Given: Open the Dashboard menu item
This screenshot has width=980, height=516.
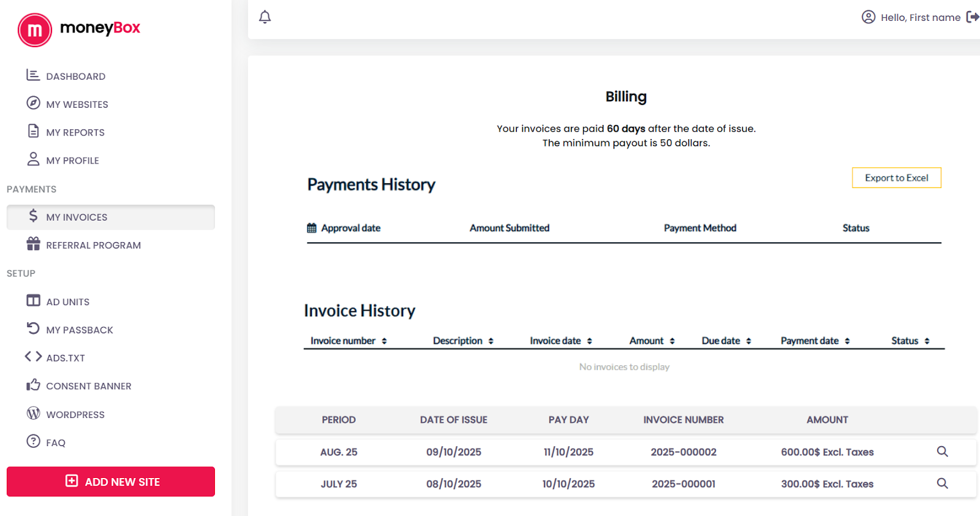Looking at the screenshot, I should click(75, 77).
